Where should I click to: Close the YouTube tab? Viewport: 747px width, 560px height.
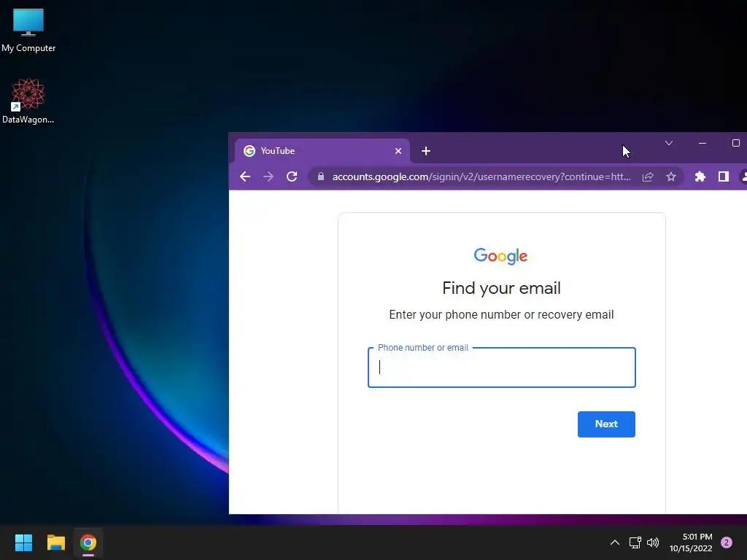pos(398,151)
